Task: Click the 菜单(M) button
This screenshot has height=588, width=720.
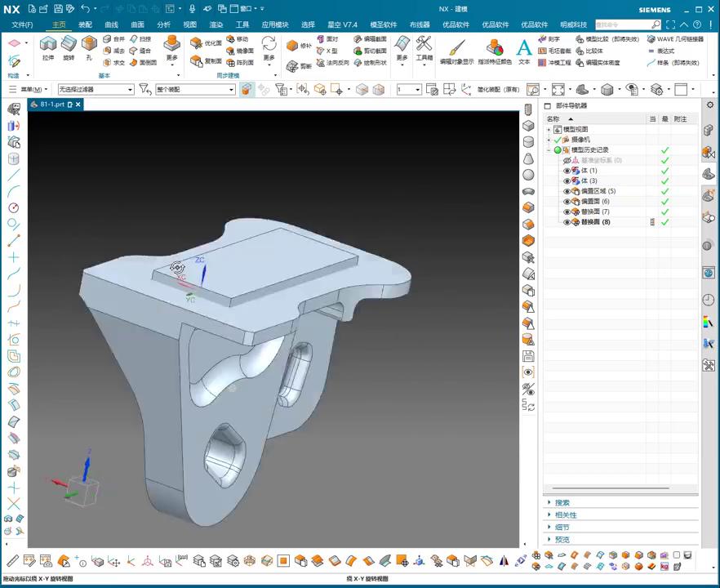Action: tap(33, 90)
